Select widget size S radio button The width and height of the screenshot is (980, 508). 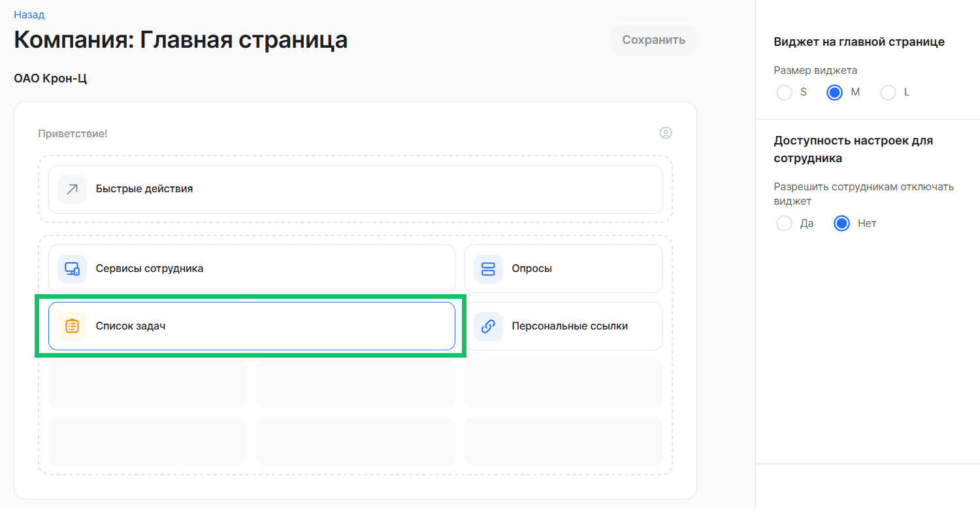coord(784,92)
